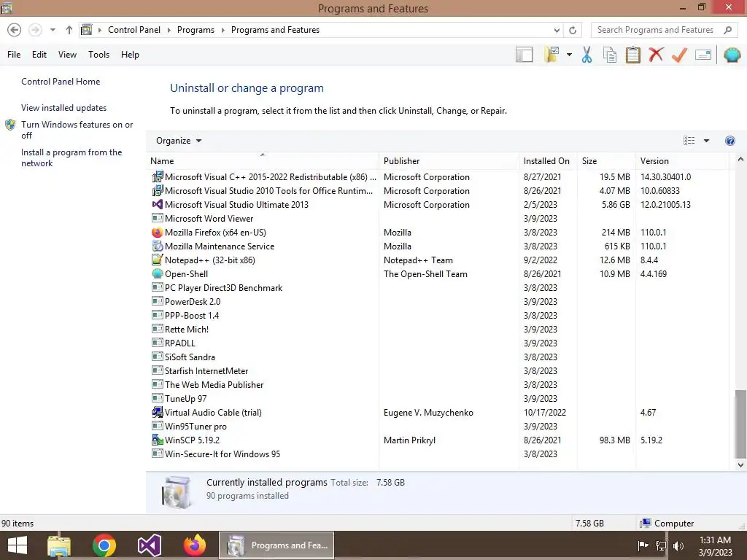This screenshot has width=747, height=560.
Task: Select WinSCP 5.19.2 entry
Action: (x=438, y=440)
